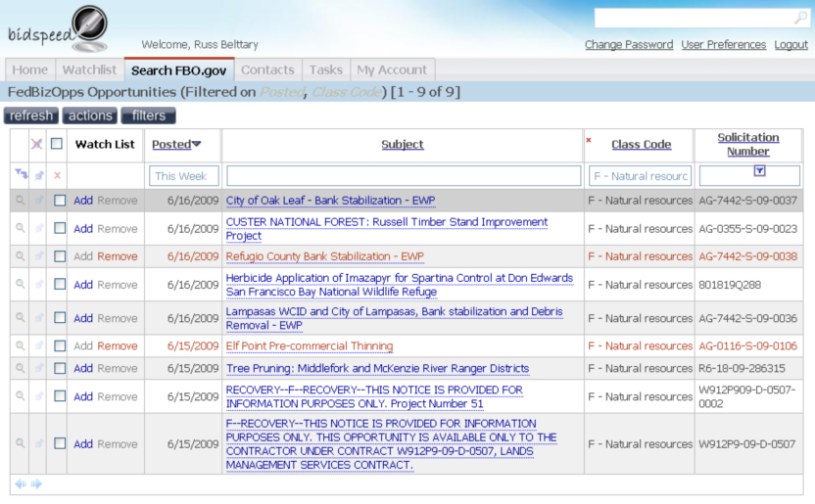Click solicitation number 801819Q288
The height and width of the screenshot is (504, 815).
pos(730,285)
